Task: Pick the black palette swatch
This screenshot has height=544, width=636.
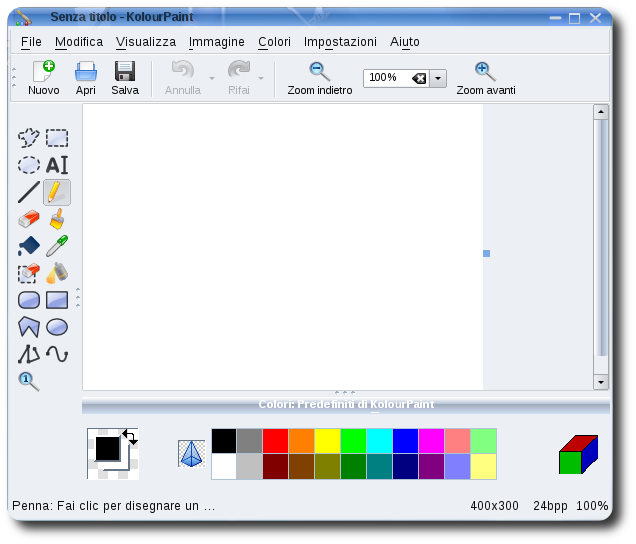Action: click(x=224, y=441)
